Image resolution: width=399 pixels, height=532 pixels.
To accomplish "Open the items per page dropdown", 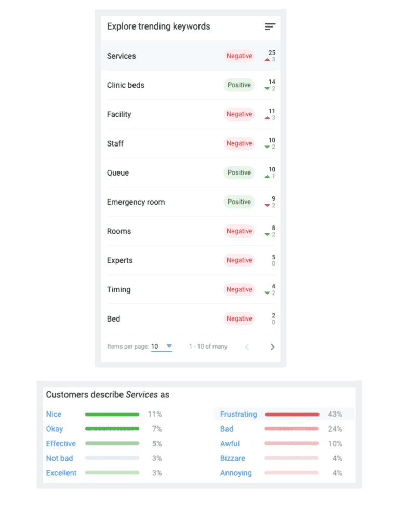I will click(x=169, y=346).
